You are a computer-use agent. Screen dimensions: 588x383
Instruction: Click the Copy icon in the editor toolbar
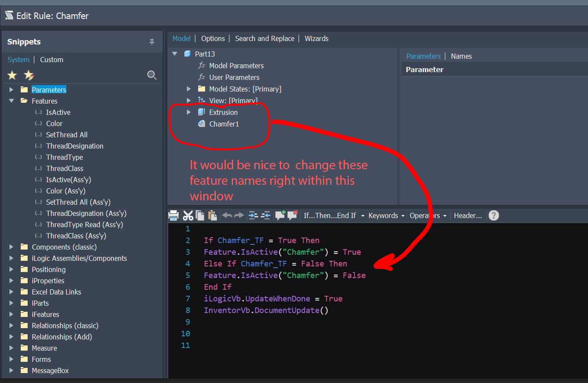click(x=199, y=215)
